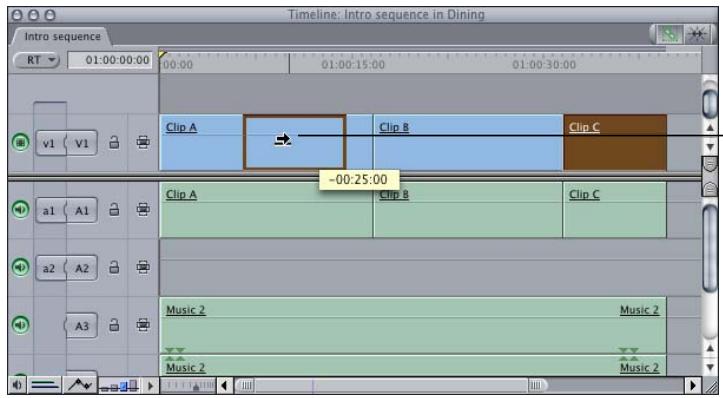Toggle Auto Select on A1 track
This screenshot has width=723, height=398.
[143, 210]
